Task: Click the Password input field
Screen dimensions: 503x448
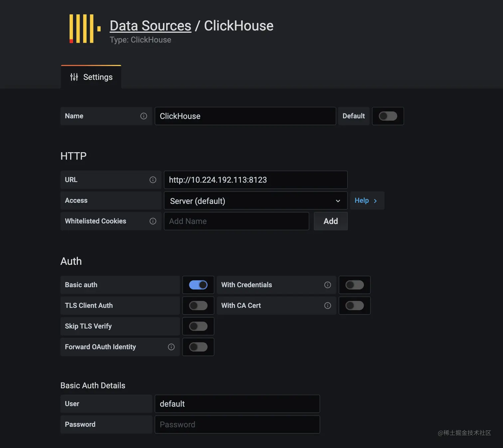Action: (237, 424)
